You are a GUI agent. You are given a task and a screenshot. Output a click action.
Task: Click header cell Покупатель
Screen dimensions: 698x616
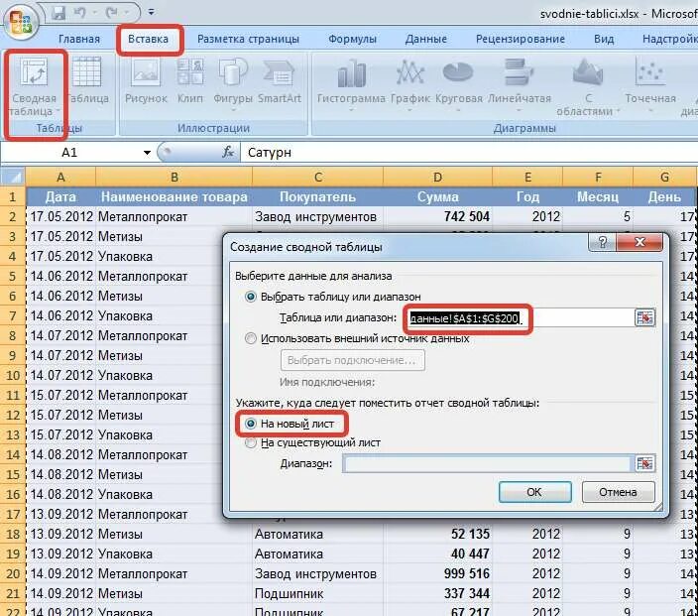pos(317,196)
